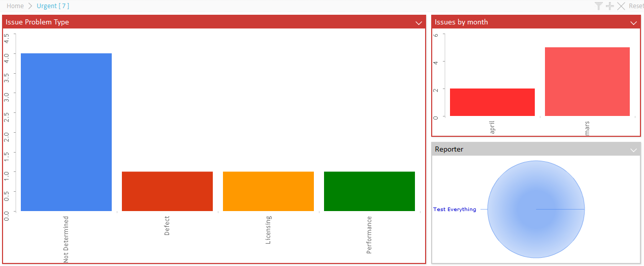Click the Reporter panel title header
Image resolution: width=644 pixels, height=266 pixels.
[449, 150]
